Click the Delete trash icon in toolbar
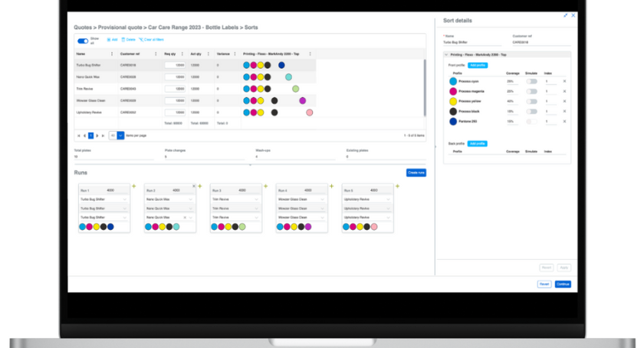644x348 pixels. click(123, 40)
